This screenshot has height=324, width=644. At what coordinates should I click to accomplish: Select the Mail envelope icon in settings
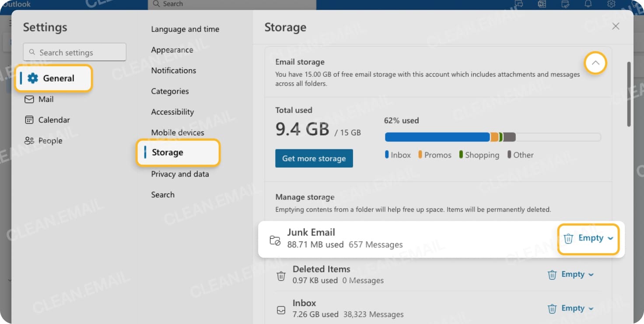click(x=29, y=99)
